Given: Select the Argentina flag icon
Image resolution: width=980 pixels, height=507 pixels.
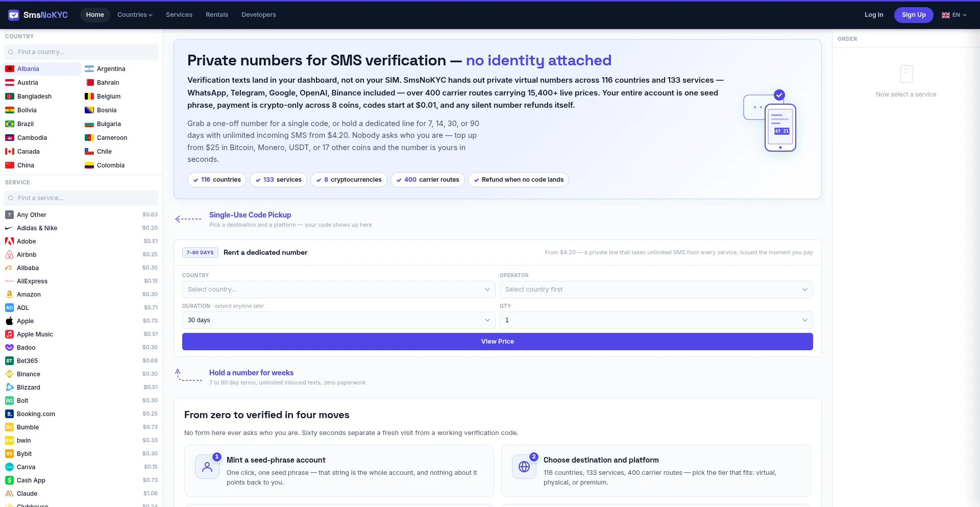Looking at the screenshot, I should coord(89,69).
